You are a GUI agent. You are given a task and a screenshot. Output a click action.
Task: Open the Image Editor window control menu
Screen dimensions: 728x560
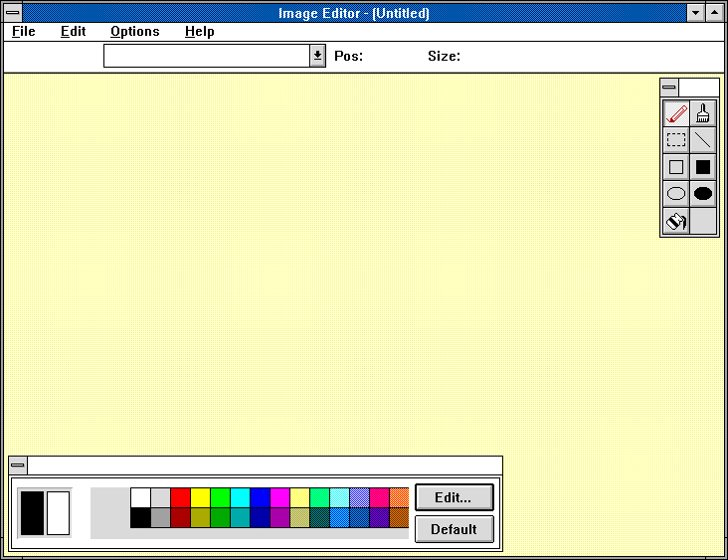(13, 13)
